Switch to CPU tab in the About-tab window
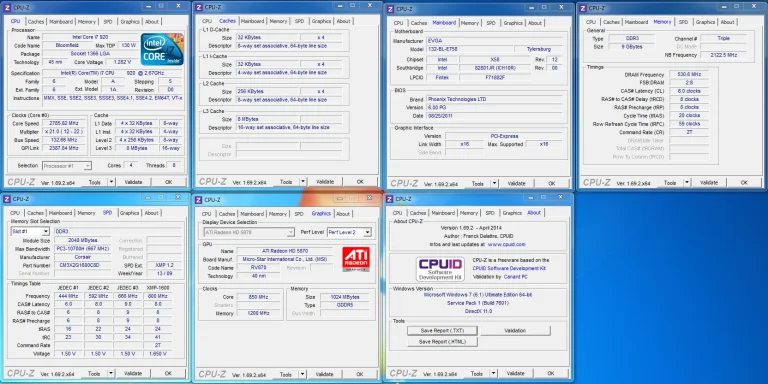 (398, 213)
